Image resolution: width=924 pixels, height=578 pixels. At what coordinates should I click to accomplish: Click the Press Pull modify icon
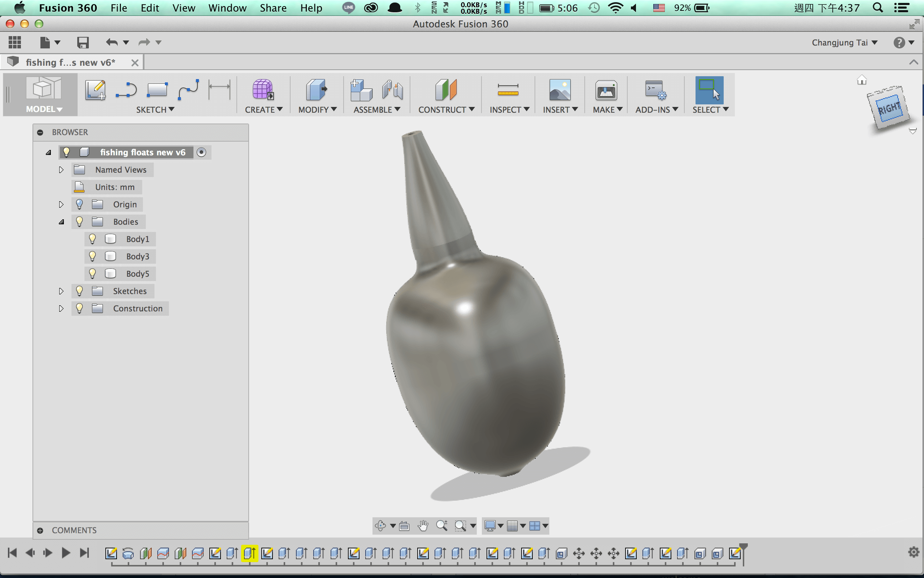click(317, 90)
